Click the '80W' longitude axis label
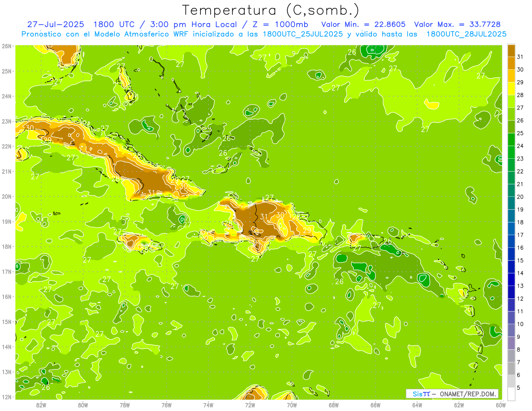Image resolution: width=532 pixels, height=411 pixels. [83, 405]
